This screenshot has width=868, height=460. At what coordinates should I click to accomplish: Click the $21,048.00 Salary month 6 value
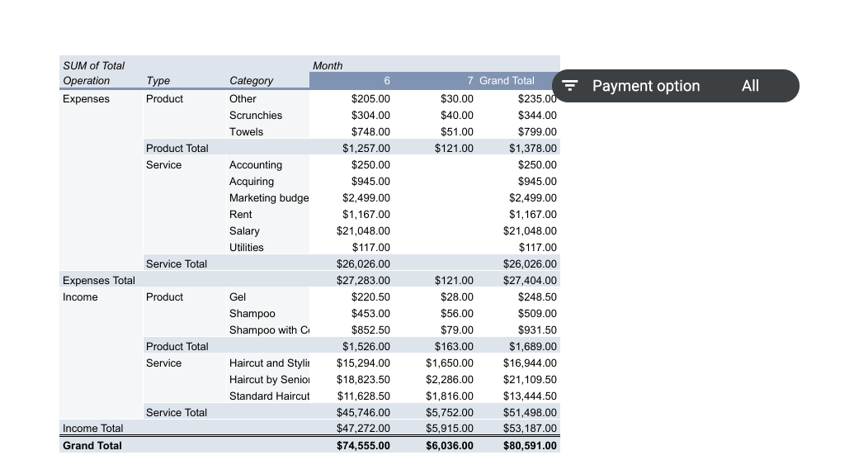[x=363, y=230]
